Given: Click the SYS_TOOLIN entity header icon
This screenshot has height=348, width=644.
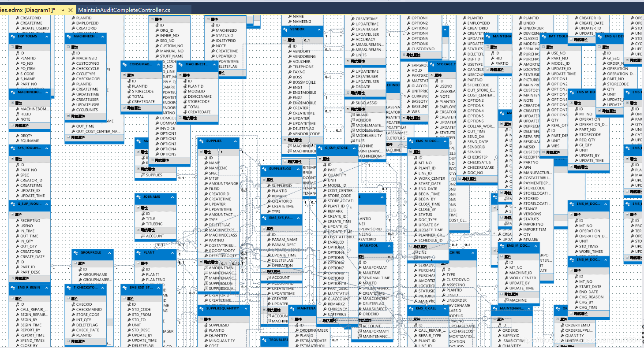Looking at the screenshot, I should [14, 148].
